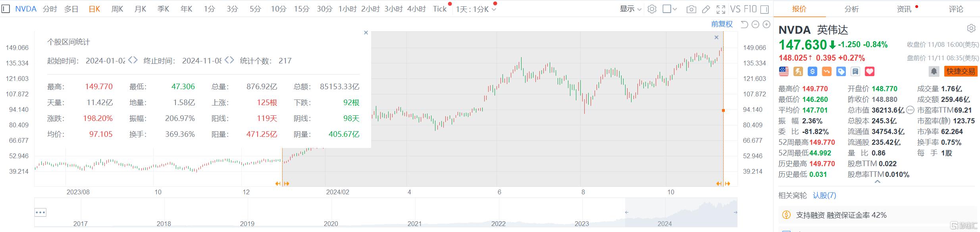Click the blue dollar sign icon
The width and height of the screenshot is (980, 232).
tap(812, 71)
